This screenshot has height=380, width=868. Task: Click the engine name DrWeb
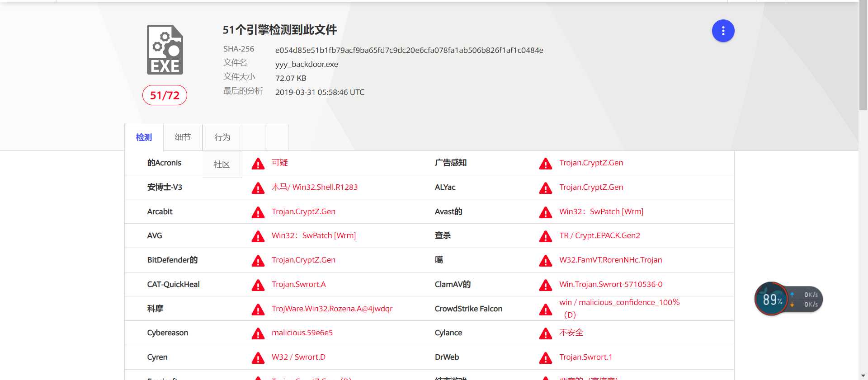tap(447, 357)
